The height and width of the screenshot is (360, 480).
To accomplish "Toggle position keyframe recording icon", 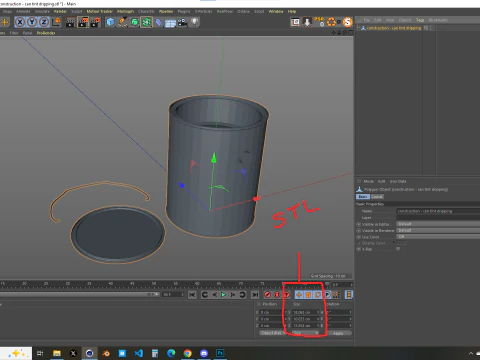I will click(299, 295).
